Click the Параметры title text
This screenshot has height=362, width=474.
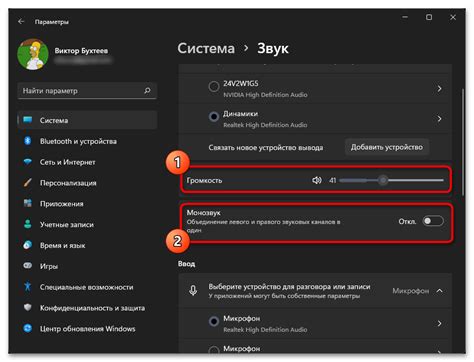point(52,22)
